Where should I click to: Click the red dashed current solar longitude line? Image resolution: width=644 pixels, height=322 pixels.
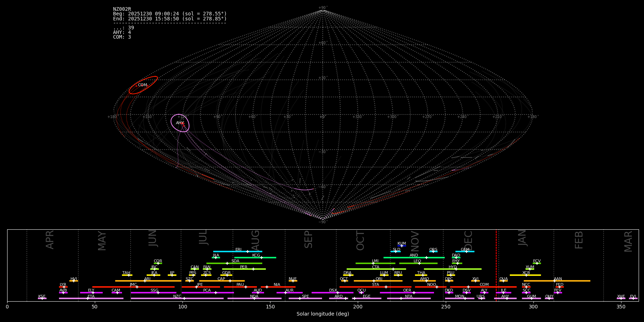(x=496, y=265)
